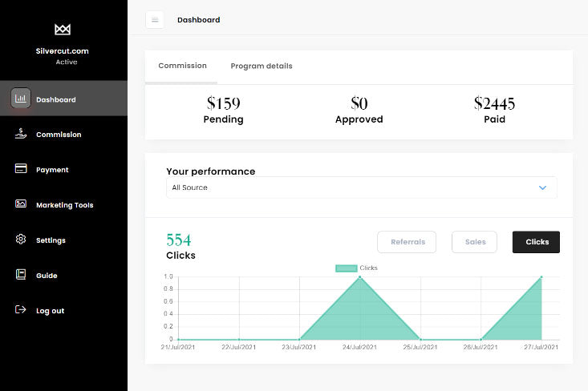This screenshot has width=588, height=391.
Task: Click the Commission hand-dollar icon
Action: click(21, 135)
